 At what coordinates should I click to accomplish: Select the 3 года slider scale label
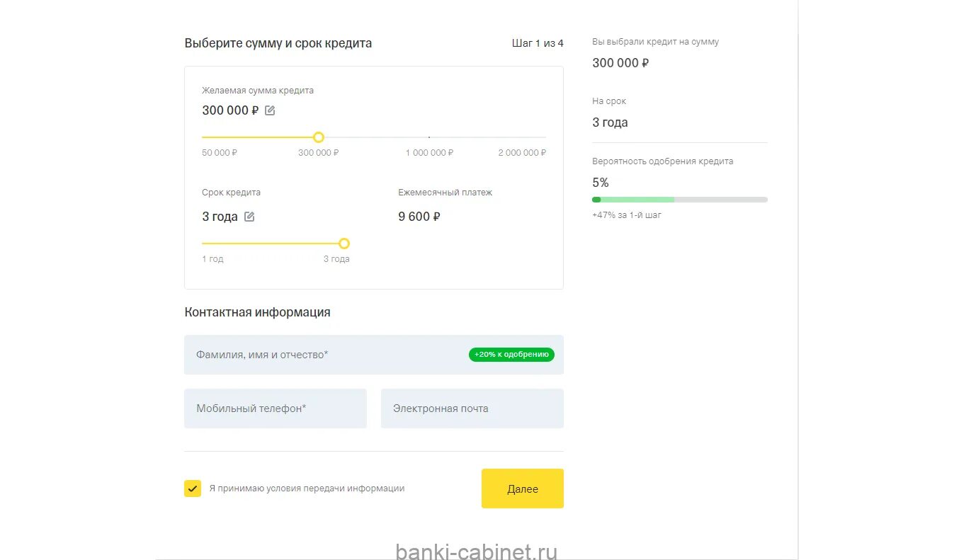point(336,259)
